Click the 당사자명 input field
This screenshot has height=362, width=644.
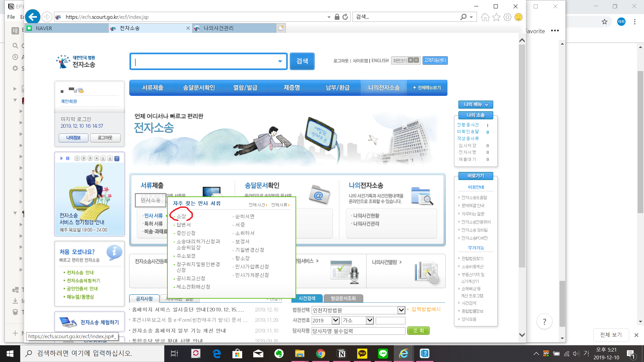point(358,331)
